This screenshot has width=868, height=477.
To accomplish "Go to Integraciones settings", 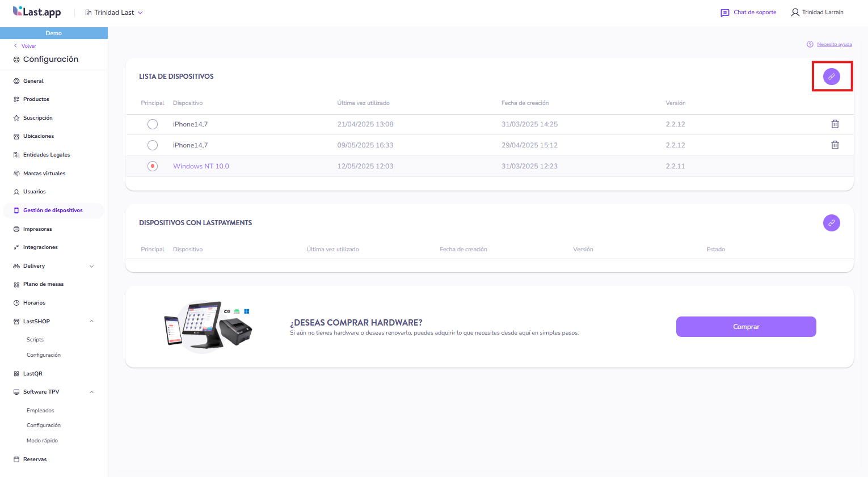I will (40, 247).
